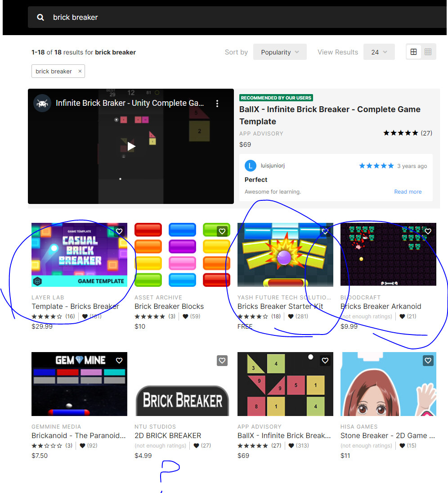Click GEMMINE MEDIA publisher name
This screenshot has width=448, height=493.
pyautogui.click(x=56, y=427)
